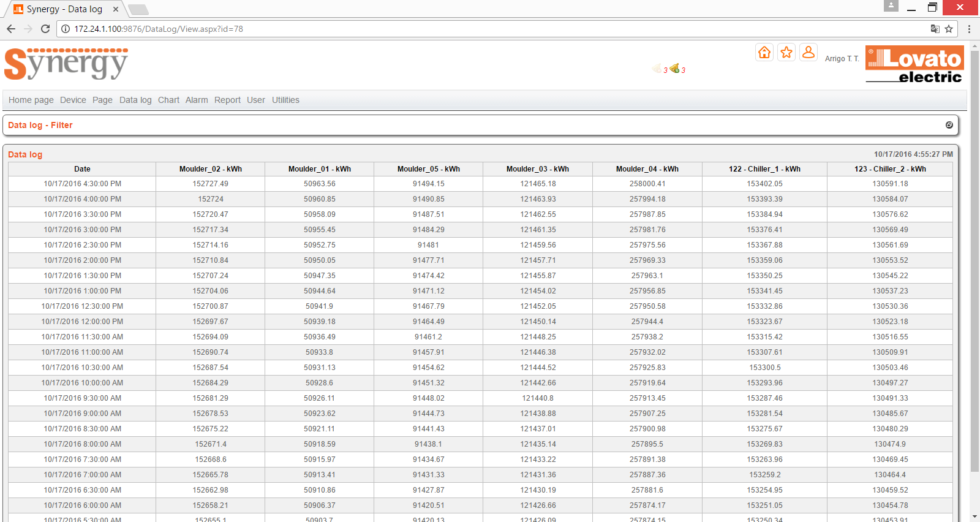
Task: Click the Synergy logo
Action: click(66, 64)
